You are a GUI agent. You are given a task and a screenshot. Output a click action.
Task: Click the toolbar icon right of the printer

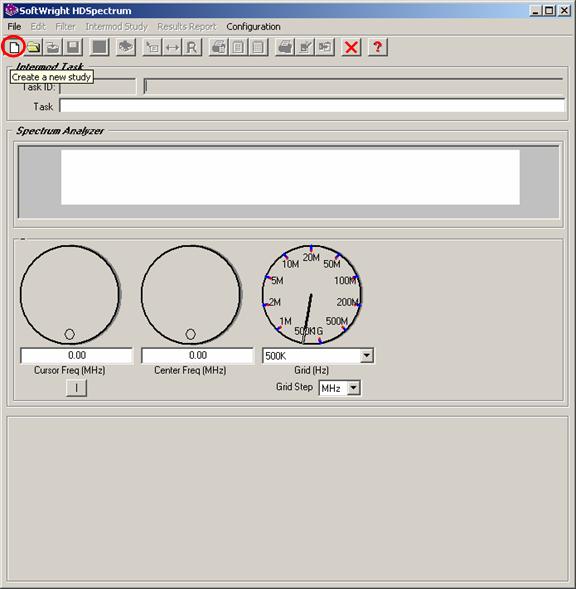[x=305, y=47]
